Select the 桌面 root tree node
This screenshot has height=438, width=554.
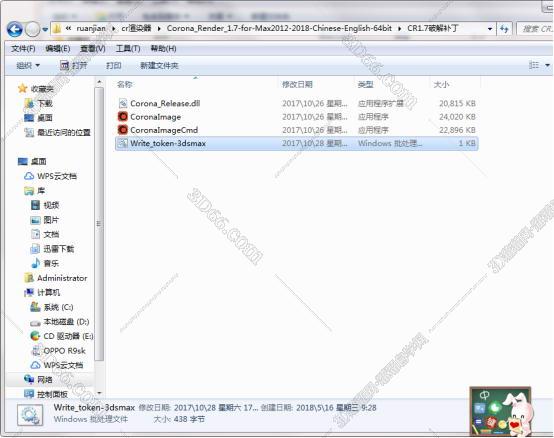coord(32,161)
